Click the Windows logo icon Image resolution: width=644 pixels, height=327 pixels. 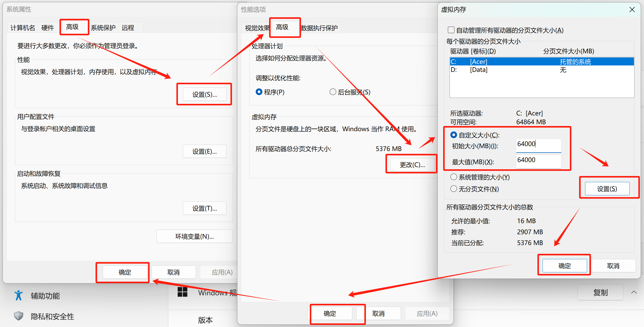[182, 292]
